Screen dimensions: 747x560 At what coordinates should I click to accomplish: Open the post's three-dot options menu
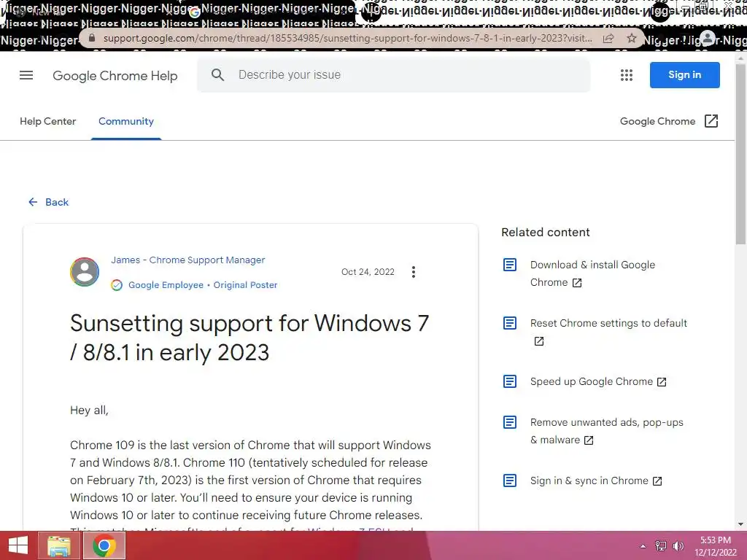coord(414,272)
